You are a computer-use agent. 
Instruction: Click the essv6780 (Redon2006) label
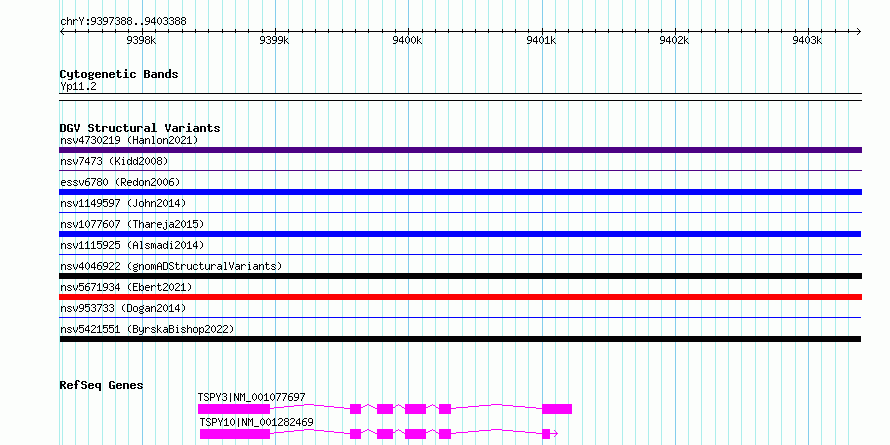120,182
